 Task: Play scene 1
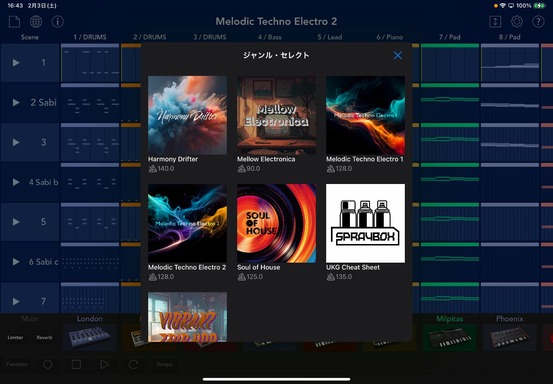16,63
